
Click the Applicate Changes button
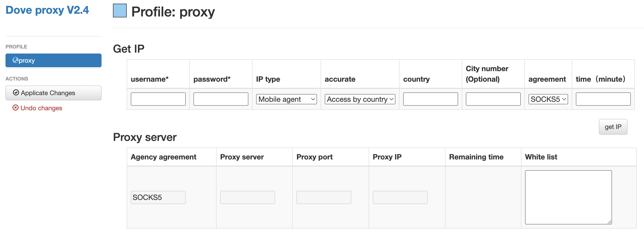coord(54,93)
